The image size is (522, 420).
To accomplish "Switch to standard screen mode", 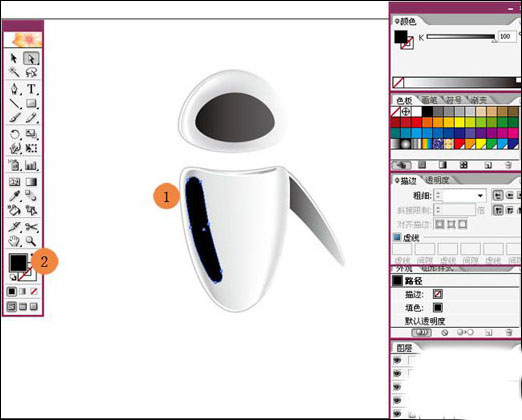I will [12, 306].
